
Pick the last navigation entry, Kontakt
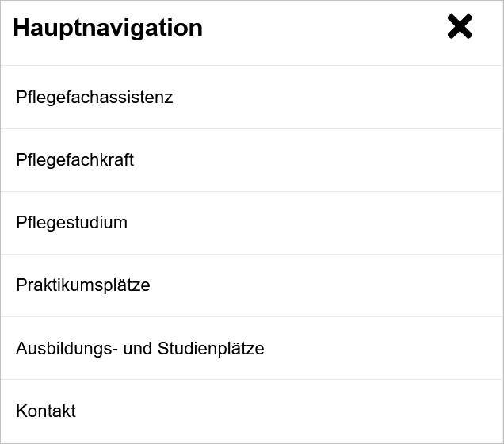point(46,411)
